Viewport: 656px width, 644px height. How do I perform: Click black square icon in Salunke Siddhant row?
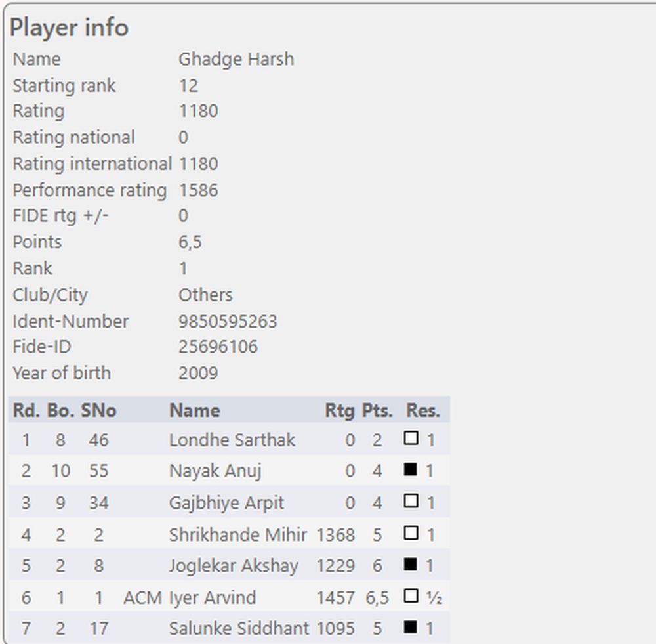point(411,628)
